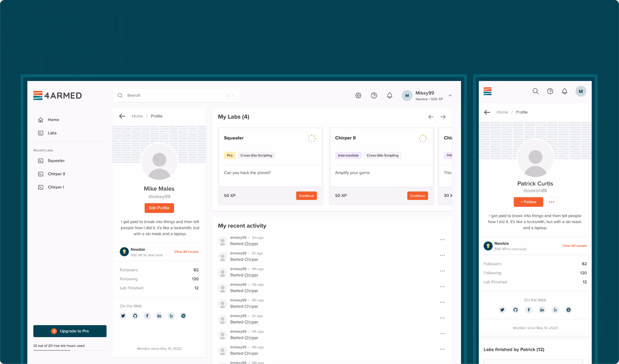Click Continue on Squealer lab card

coord(306,196)
